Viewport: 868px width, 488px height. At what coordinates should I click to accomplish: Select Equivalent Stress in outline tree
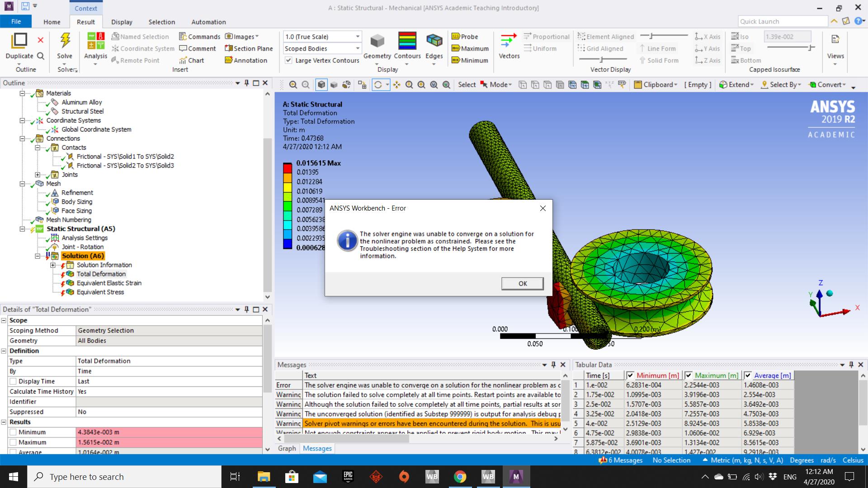[x=100, y=292]
